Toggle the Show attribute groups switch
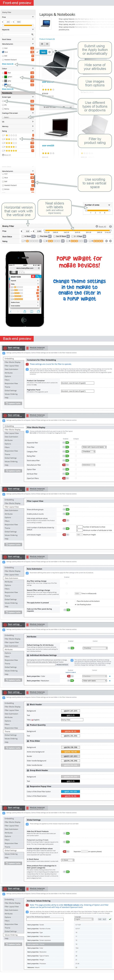The width and height of the screenshot is (114, 980). tap(66, 509)
